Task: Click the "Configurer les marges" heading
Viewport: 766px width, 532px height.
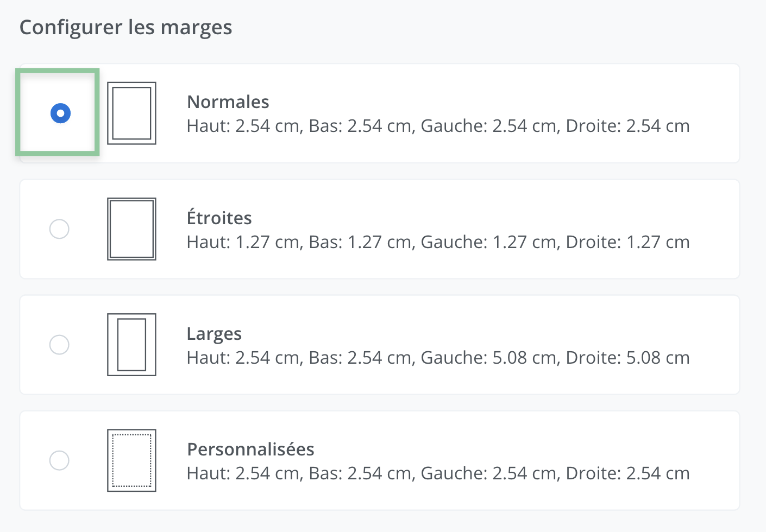Action: (125, 27)
